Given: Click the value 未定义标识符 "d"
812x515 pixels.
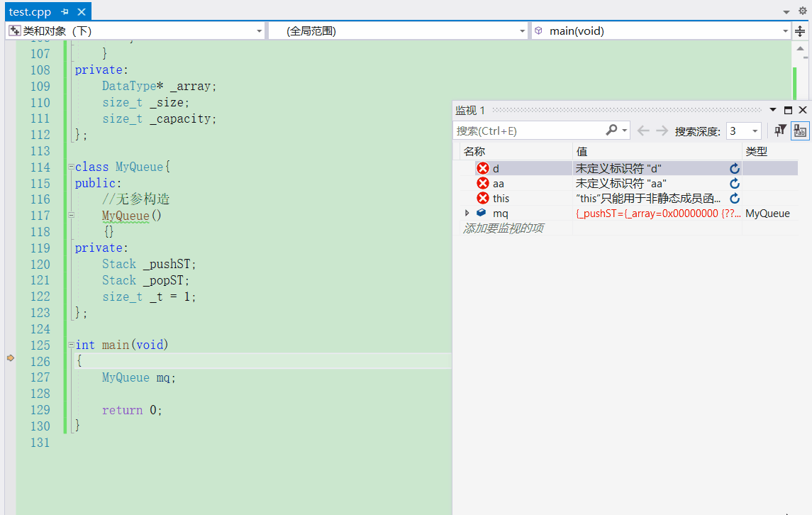Looking at the screenshot, I should (618, 168).
